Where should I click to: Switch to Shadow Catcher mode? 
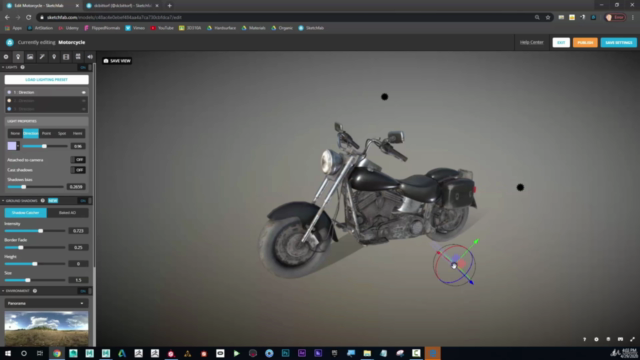pyautogui.click(x=26, y=213)
